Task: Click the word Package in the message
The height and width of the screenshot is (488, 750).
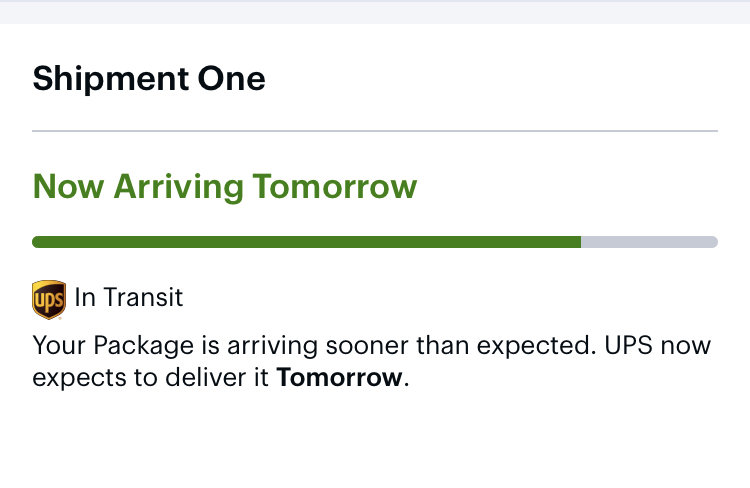Action: (143, 346)
